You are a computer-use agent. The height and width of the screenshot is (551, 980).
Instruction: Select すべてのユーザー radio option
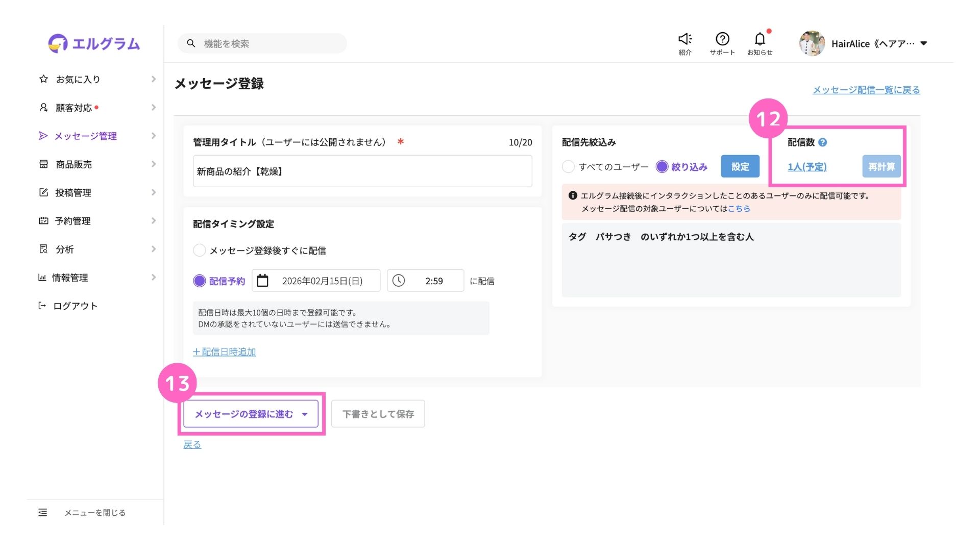point(568,167)
